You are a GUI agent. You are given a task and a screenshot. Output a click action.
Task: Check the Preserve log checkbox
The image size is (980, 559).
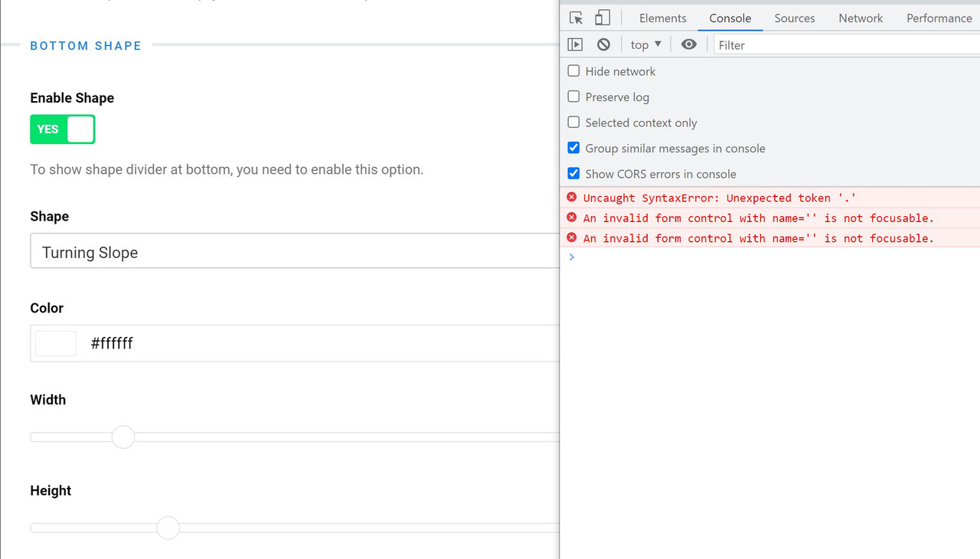573,96
